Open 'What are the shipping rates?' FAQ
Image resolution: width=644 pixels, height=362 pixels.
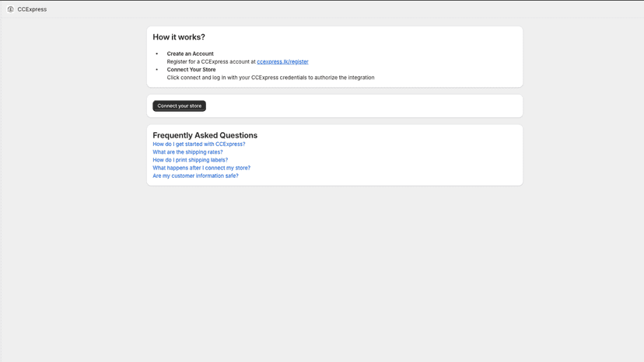pos(187,151)
